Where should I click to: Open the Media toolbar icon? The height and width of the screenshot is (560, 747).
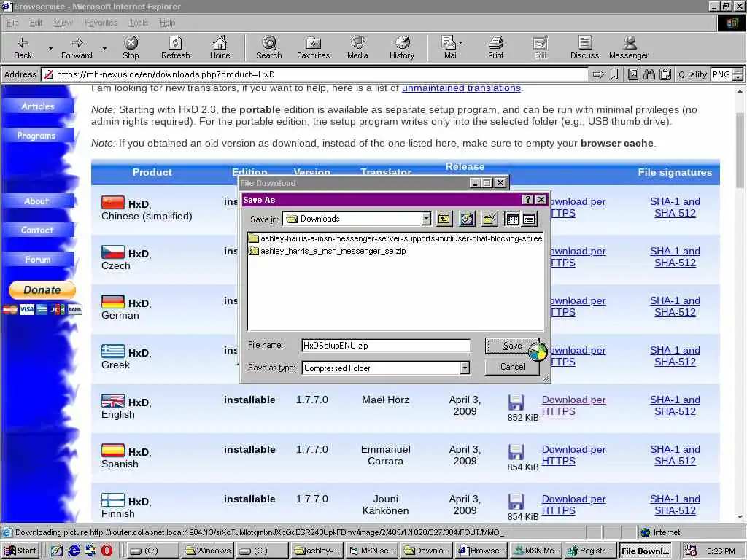coord(357,47)
